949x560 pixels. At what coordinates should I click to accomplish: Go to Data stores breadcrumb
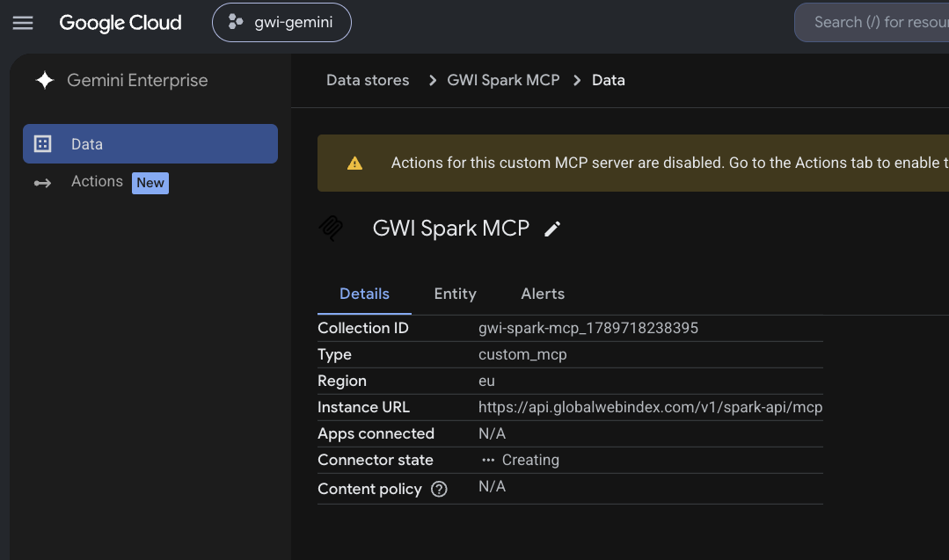[x=368, y=80]
